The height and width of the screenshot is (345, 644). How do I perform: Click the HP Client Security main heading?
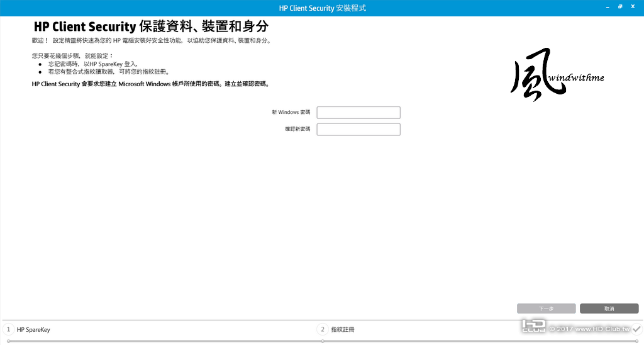tap(151, 26)
